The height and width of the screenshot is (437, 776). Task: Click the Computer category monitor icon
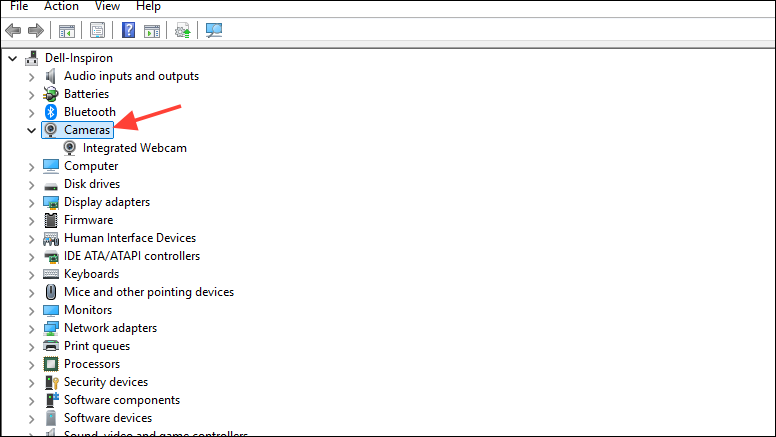[x=50, y=166]
